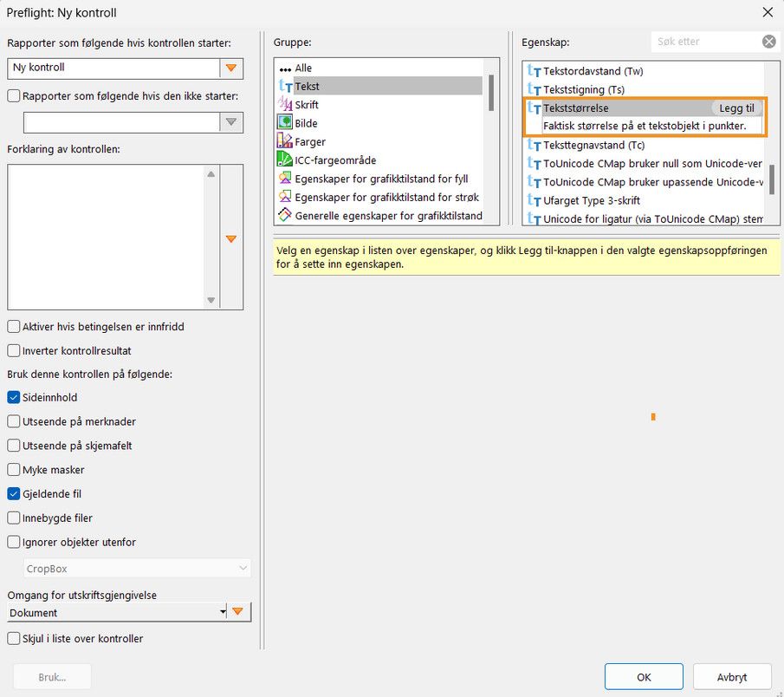The height and width of the screenshot is (697, 784).
Task: Open orange arrow menu beside Forklaring text box
Action: pos(231,238)
